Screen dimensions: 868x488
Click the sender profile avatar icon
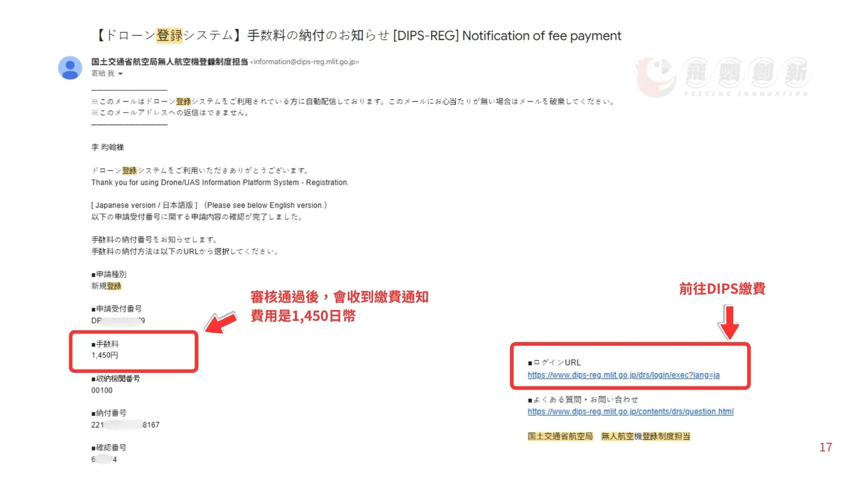click(x=70, y=68)
